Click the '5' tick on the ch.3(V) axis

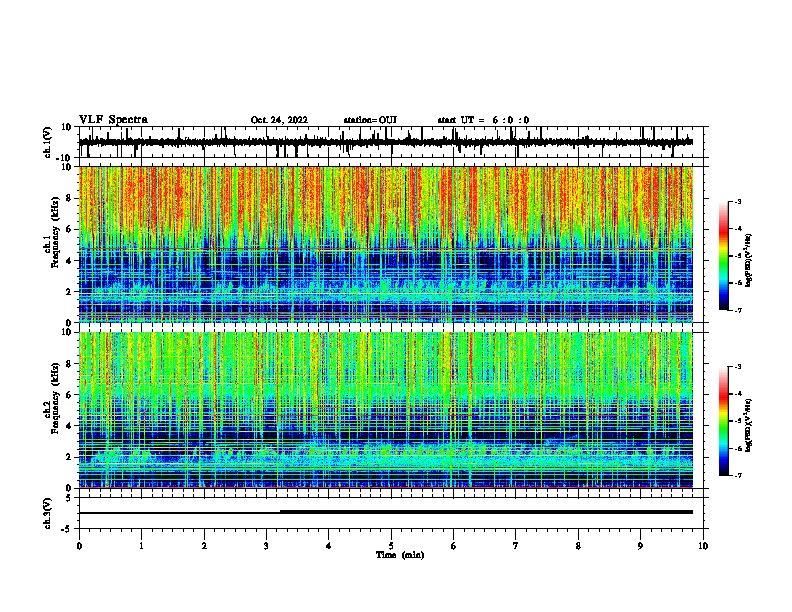(x=69, y=498)
